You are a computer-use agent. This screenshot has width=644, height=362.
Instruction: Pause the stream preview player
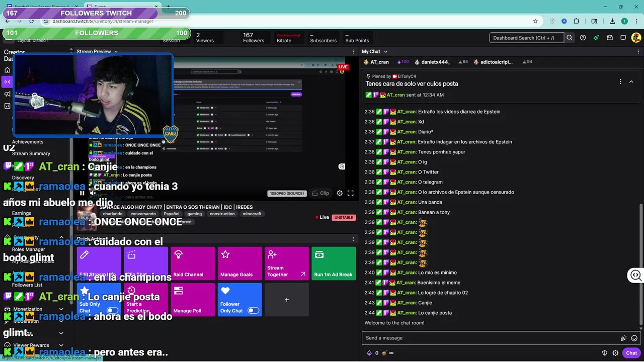(x=82, y=193)
